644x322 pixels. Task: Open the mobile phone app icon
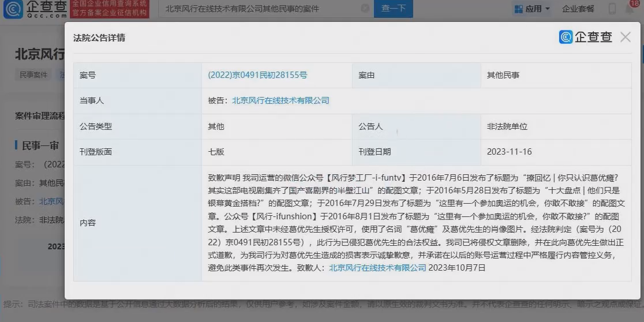coord(612,9)
